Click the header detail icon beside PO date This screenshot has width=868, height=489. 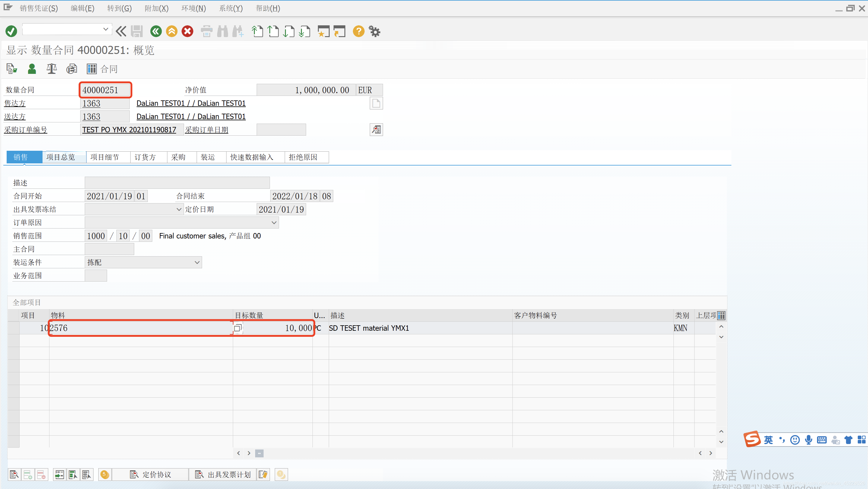click(376, 130)
